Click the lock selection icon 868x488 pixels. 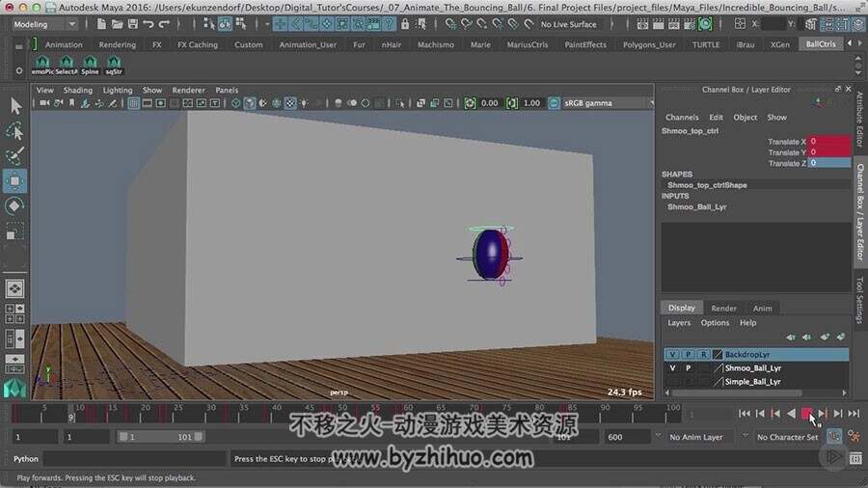click(x=405, y=24)
